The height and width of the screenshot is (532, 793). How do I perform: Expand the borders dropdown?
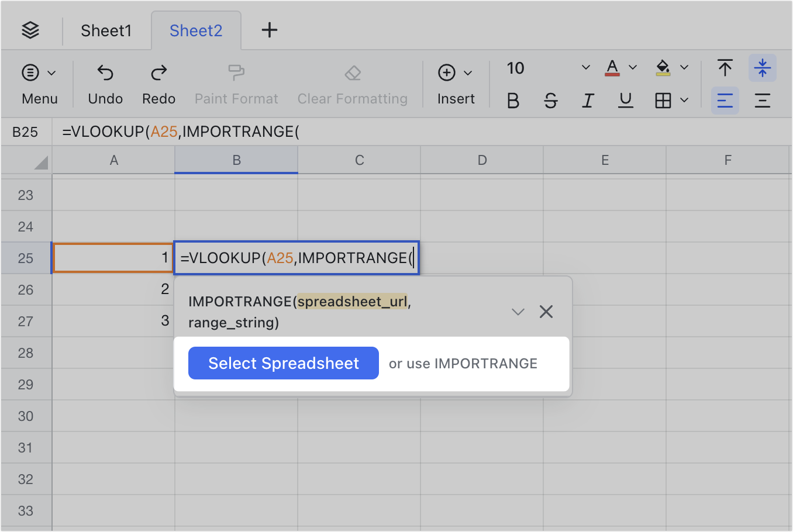[x=683, y=100]
